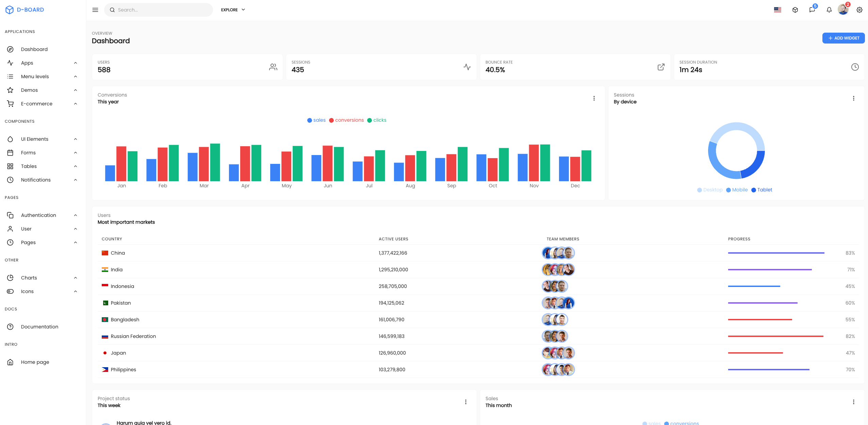This screenshot has height=425, width=868.
Task: Click the Nov clicks green bar
Action: click(545, 163)
